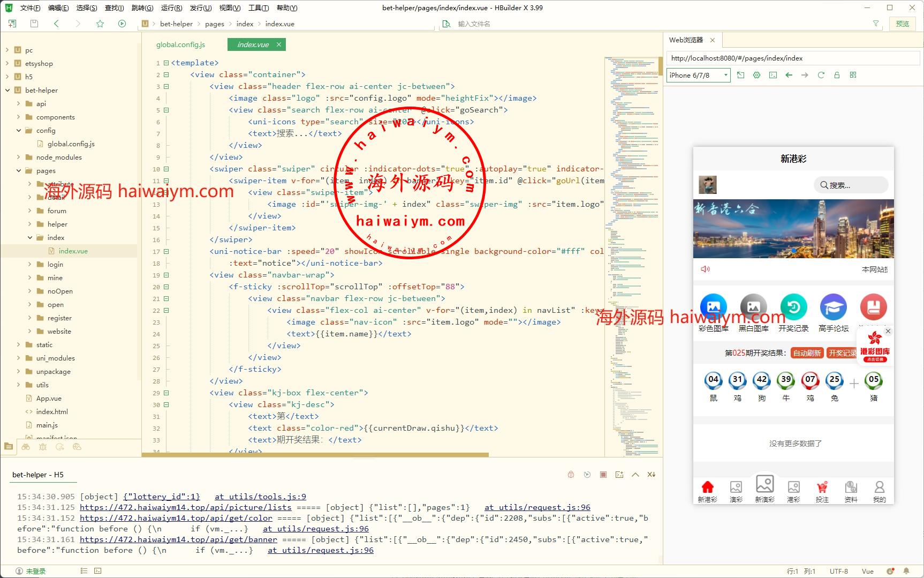Click the bookmark star icon in toolbar
This screenshot has height=578, width=924.
100,24
